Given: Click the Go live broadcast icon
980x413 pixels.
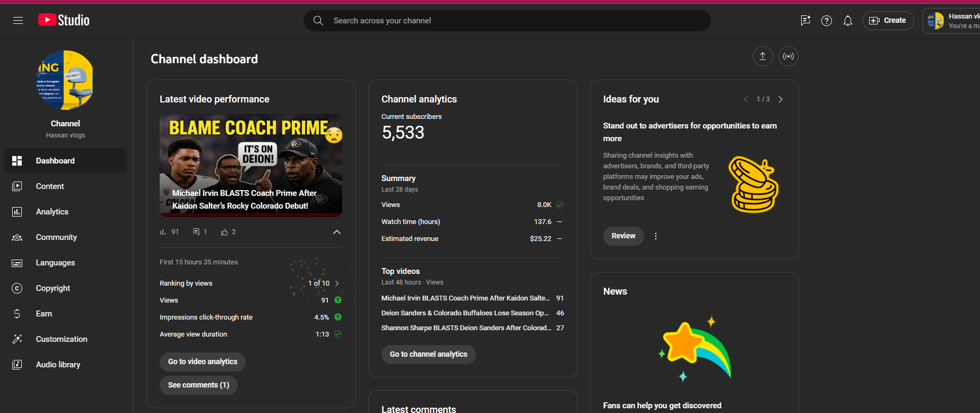Looking at the screenshot, I should click(788, 56).
